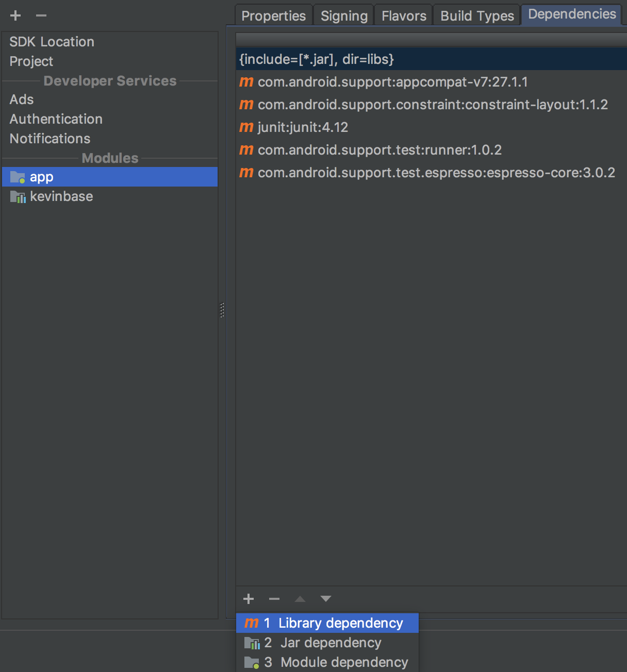
Task: Click the sidebar splitter drag handle
Action: coord(222,310)
